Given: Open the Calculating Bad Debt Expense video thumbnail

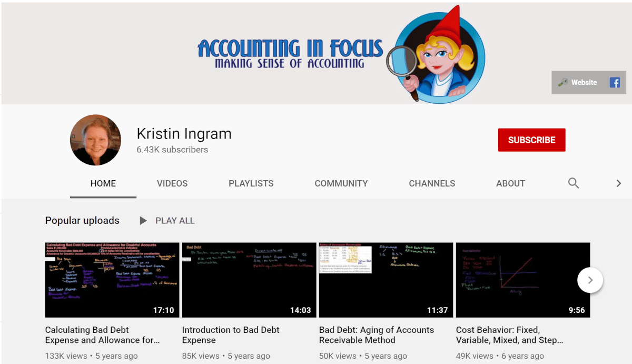Looking at the screenshot, I should click(x=112, y=280).
